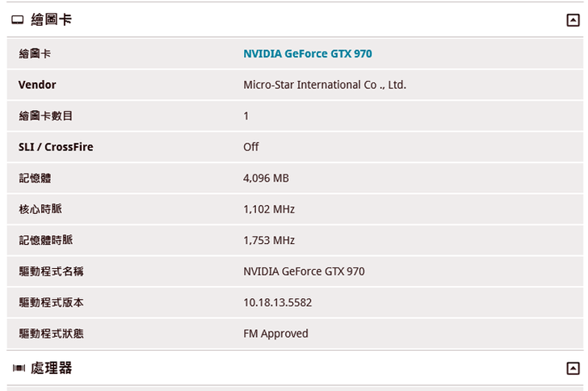Select the 繪圖卡數目 row label
Screen dimensions: 588x391
[x=45, y=116]
